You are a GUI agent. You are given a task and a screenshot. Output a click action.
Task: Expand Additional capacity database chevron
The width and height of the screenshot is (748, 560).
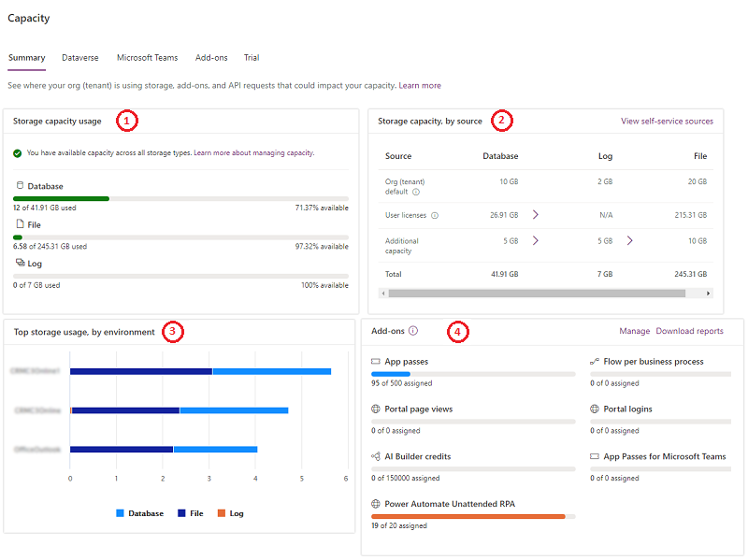pyautogui.click(x=536, y=240)
